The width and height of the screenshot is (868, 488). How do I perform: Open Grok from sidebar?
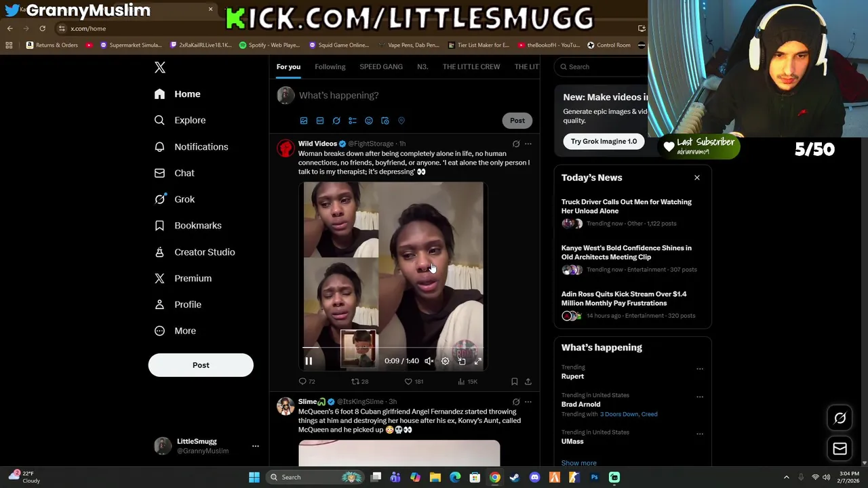pyautogui.click(x=174, y=199)
